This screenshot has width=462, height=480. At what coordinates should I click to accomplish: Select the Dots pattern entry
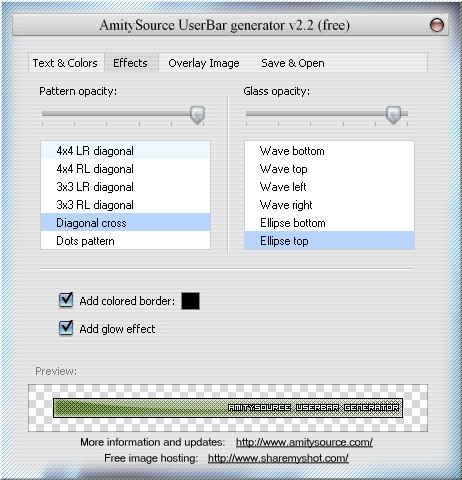point(125,241)
